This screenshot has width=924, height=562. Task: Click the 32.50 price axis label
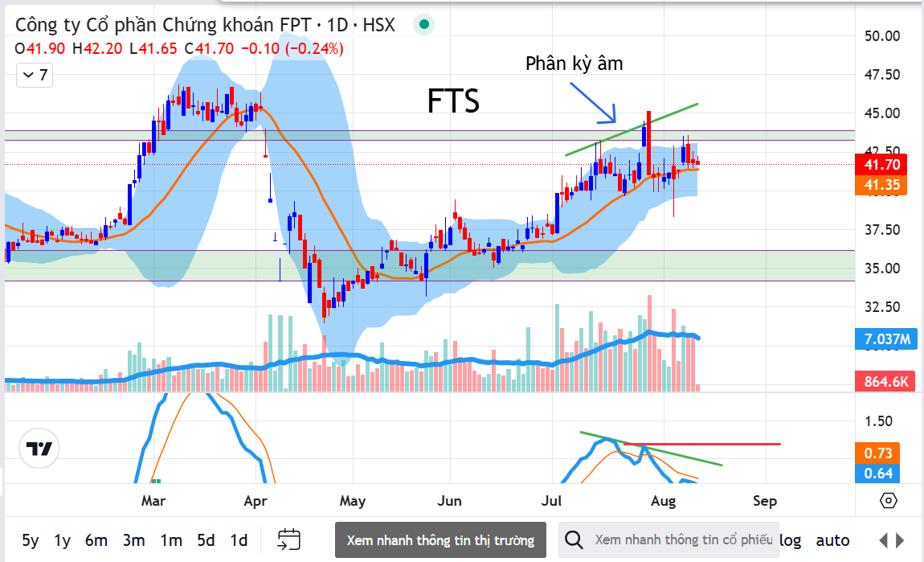(882, 306)
